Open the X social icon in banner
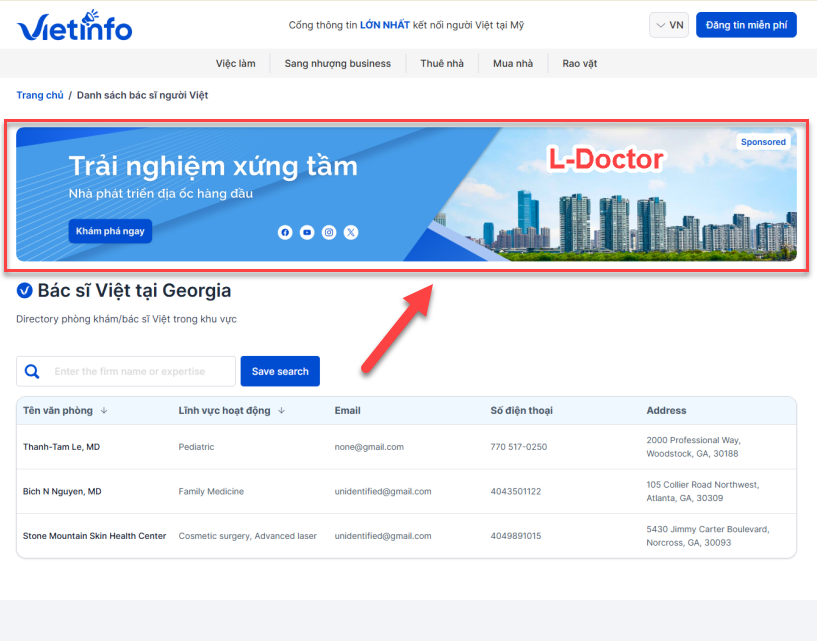The height and width of the screenshot is (641, 817). coord(351,232)
